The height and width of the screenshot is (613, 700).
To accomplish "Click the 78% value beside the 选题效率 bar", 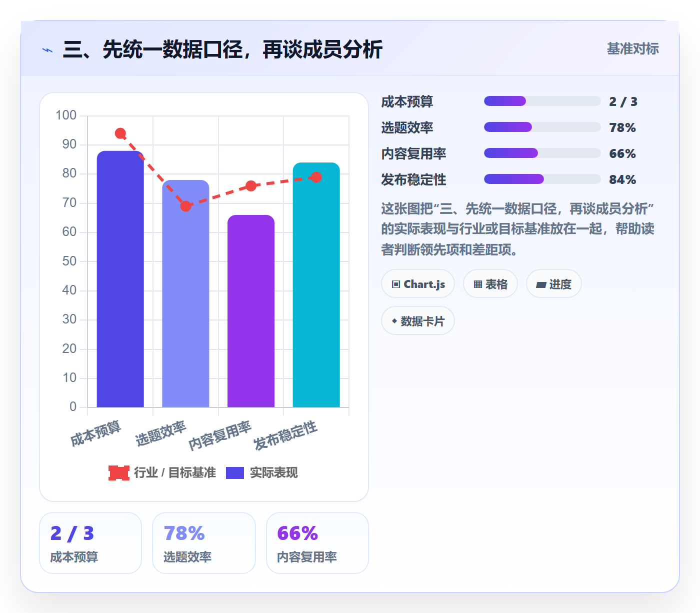I will [622, 127].
